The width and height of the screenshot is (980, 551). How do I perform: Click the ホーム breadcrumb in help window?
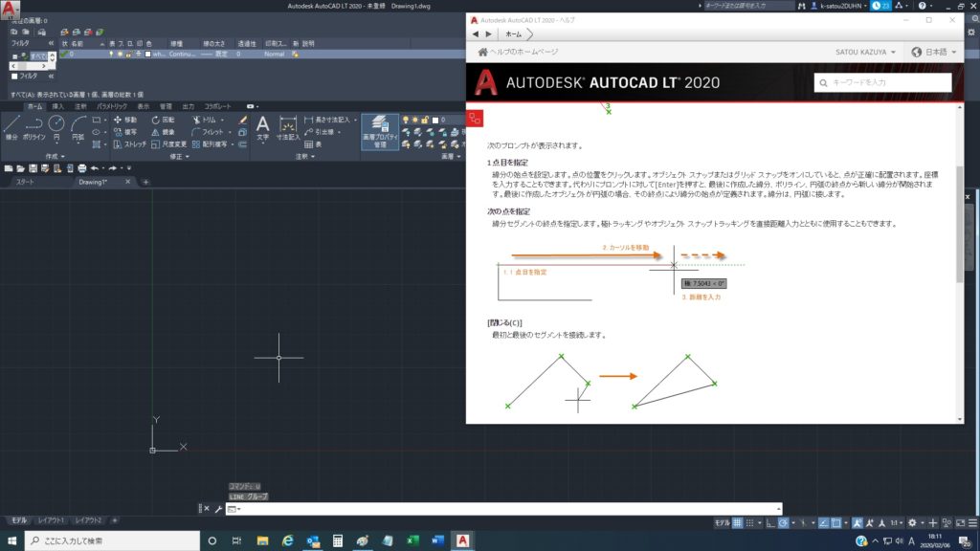coord(513,34)
